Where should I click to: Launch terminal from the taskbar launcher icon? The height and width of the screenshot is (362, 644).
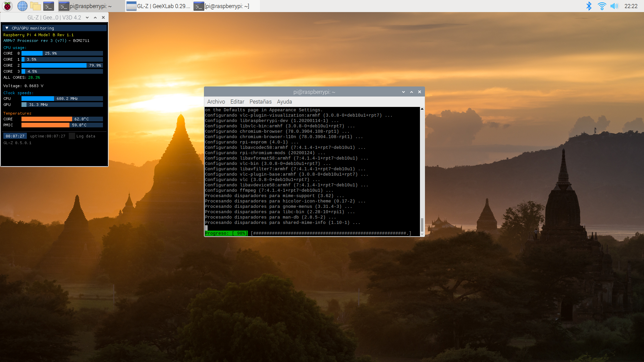[49, 6]
